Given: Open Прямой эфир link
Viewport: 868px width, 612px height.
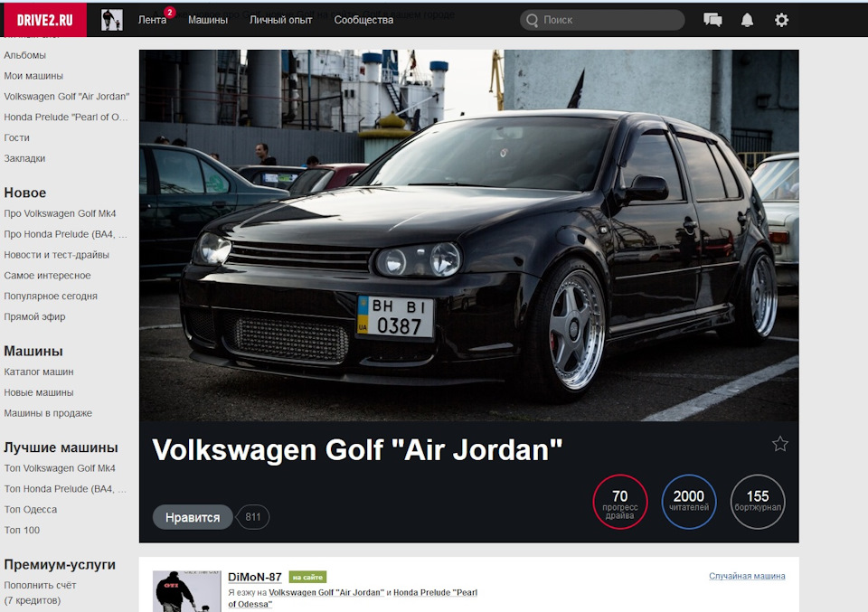Looking at the screenshot, I should [34, 316].
